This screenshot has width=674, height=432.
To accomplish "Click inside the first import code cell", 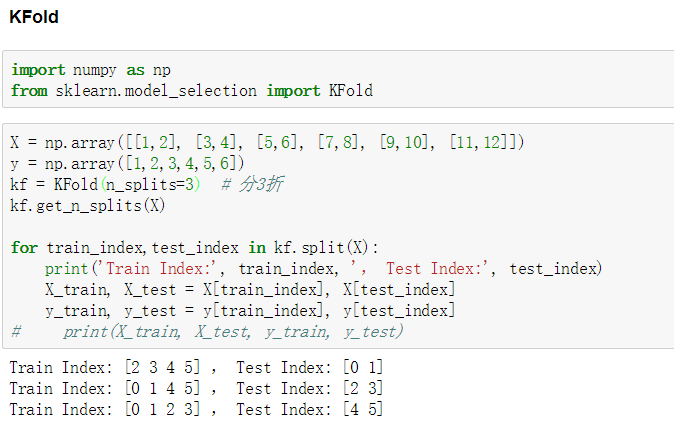I will pos(338,79).
